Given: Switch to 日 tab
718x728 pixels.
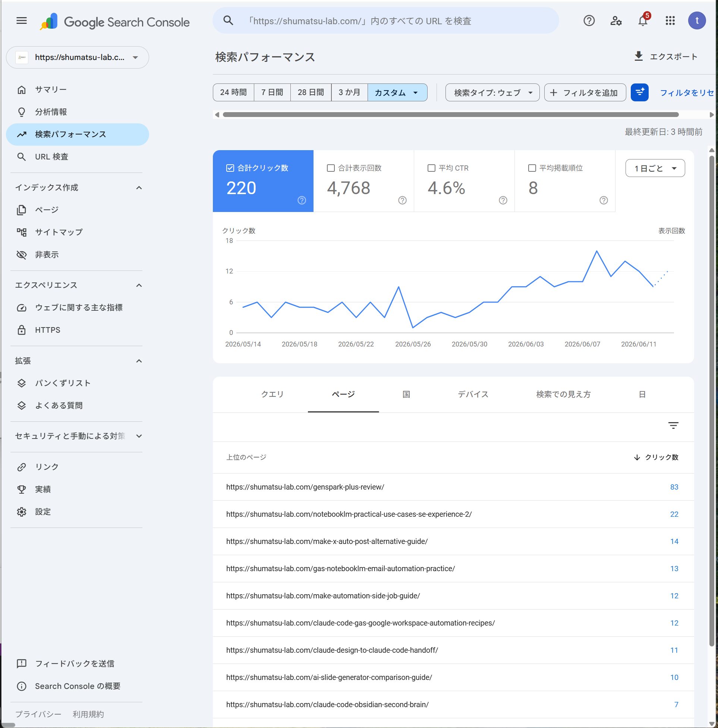Looking at the screenshot, I should tap(642, 394).
